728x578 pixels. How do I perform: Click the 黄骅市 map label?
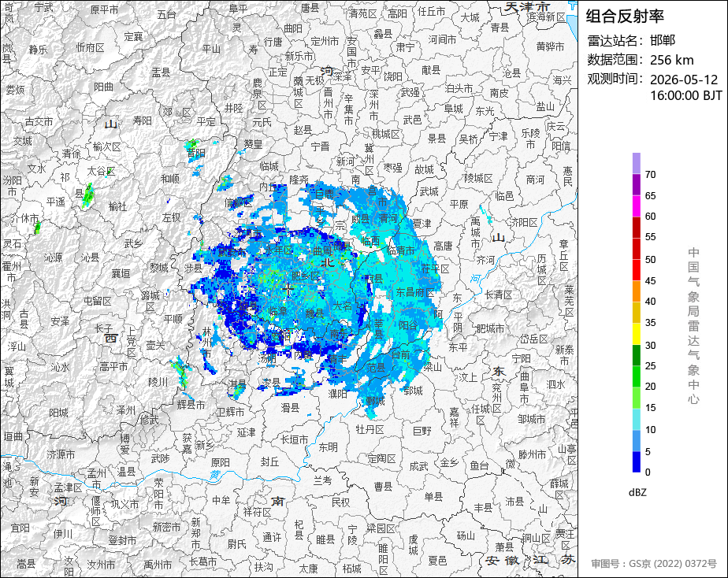point(550,46)
